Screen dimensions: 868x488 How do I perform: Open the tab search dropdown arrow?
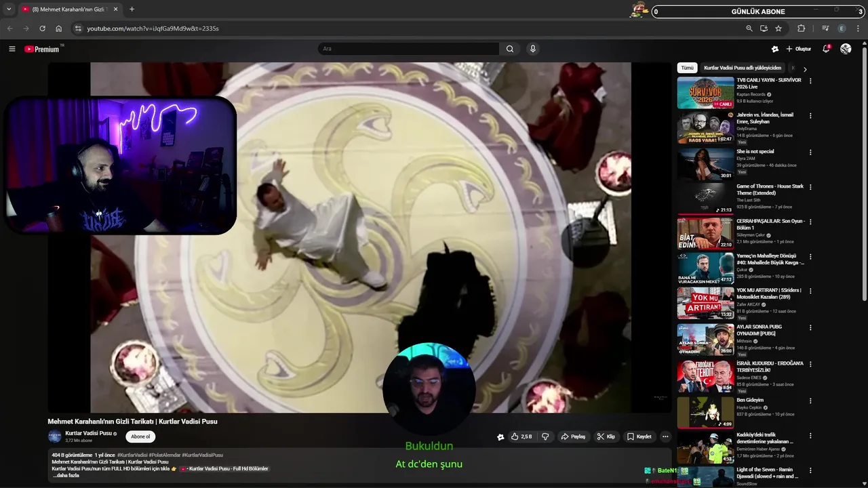[9, 9]
